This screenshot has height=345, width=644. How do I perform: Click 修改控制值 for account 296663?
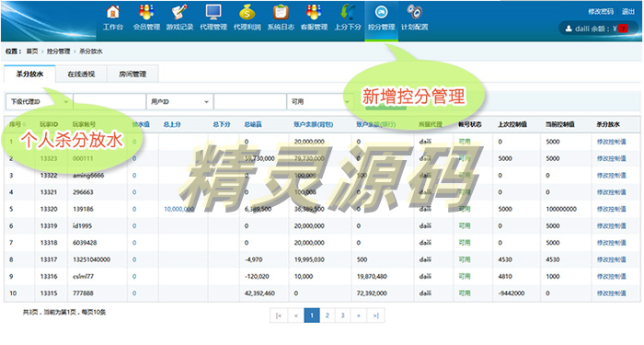pos(611,192)
